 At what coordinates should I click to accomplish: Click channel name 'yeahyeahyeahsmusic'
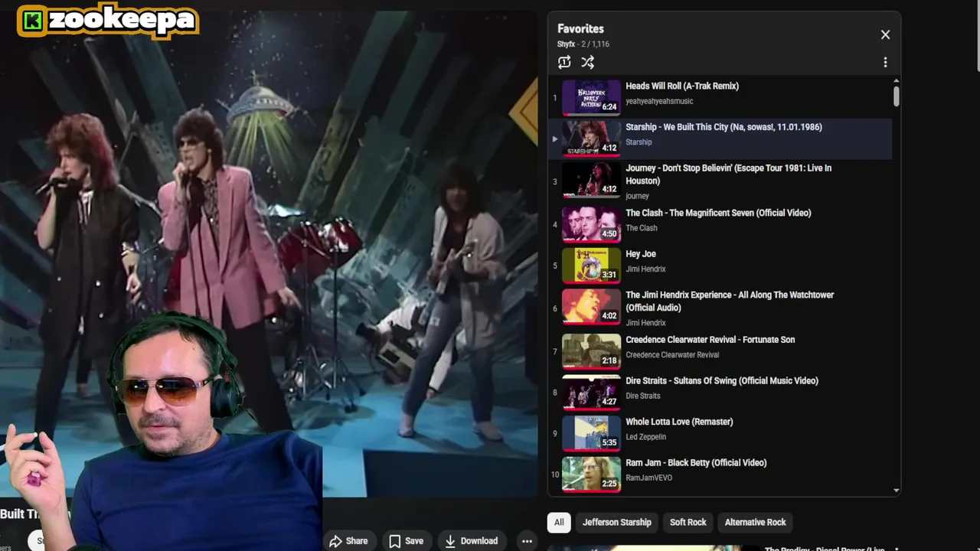(x=659, y=101)
